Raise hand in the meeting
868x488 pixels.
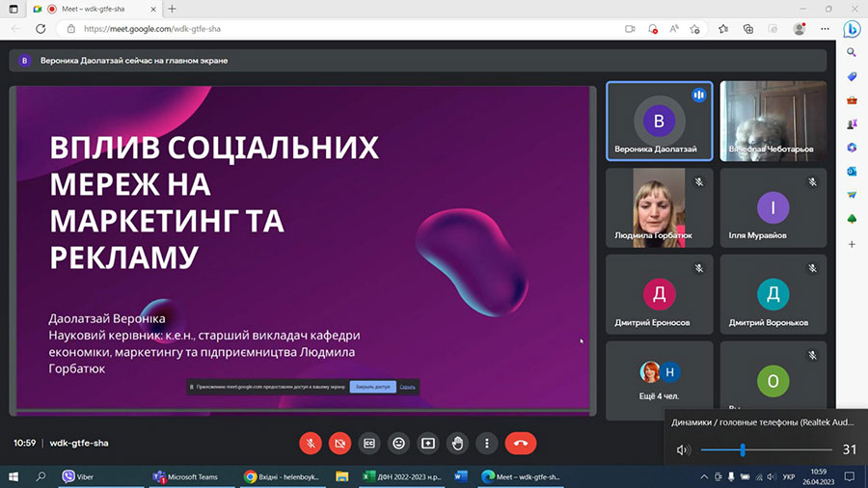457,444
